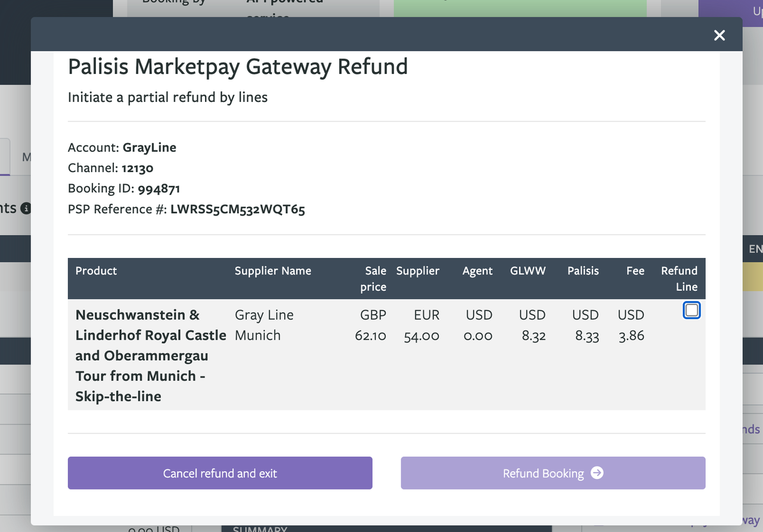Screen dimensions: 763x532
Task: Click the Sale price column header
Action: pyautogui.click(x=374, y=279)
